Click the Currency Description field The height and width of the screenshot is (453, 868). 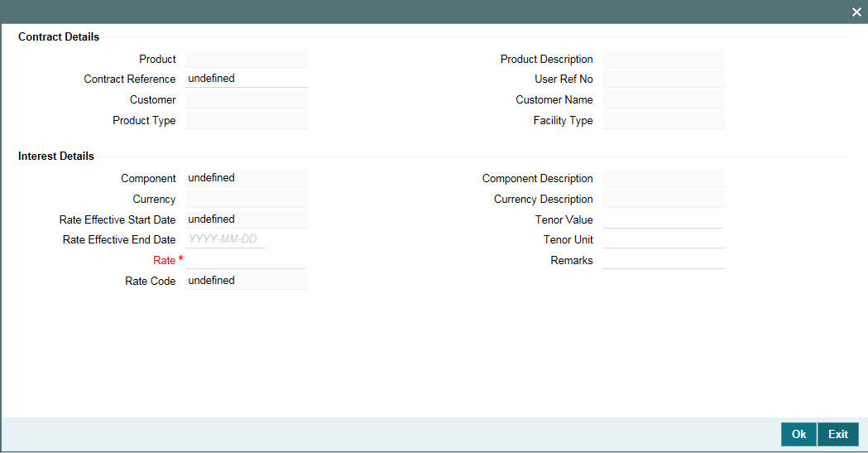pyautogui.click(x=664, y=199)
